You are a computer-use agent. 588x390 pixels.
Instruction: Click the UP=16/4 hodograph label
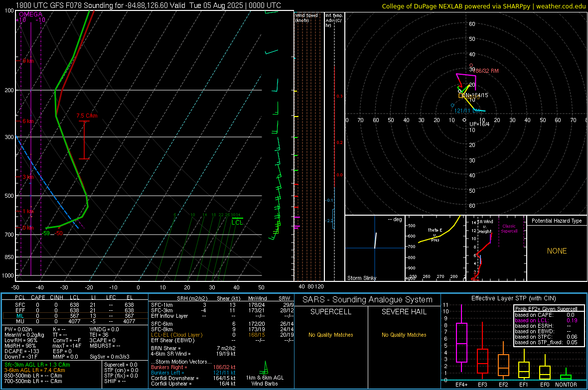(x=479, y=124)
